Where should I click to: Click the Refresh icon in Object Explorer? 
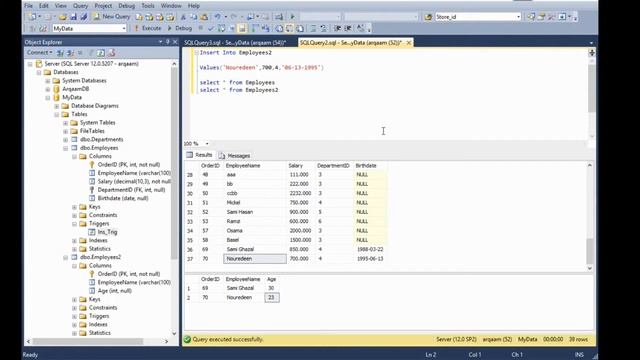[x=101, y=53]
